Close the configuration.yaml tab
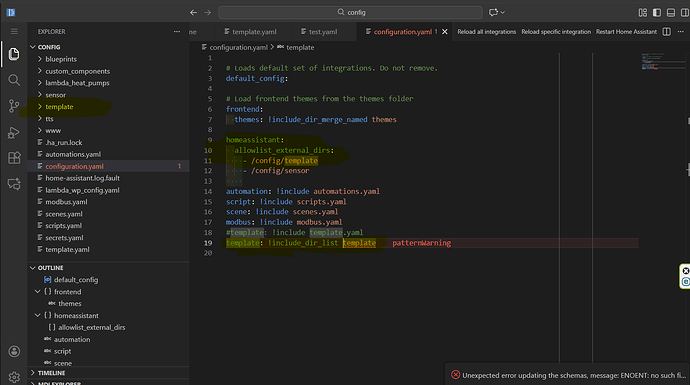The width and height of the screenshot is (690, 385). [445, 32]
